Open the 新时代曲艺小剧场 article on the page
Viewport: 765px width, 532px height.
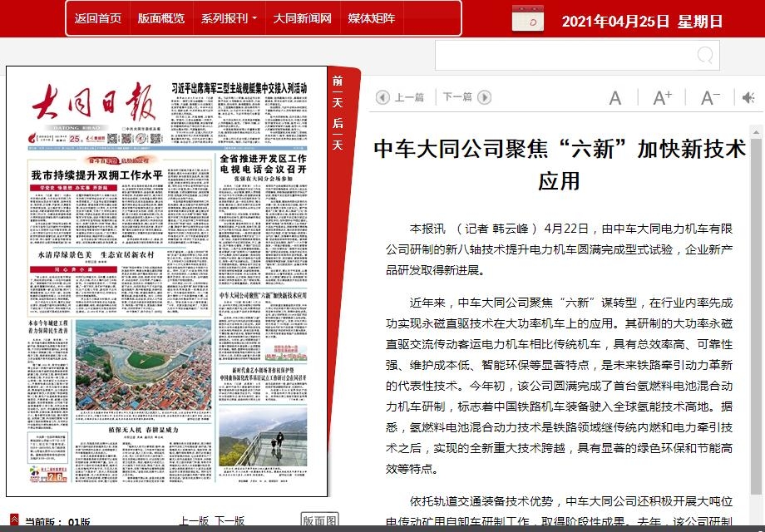(x=263, y=374)
